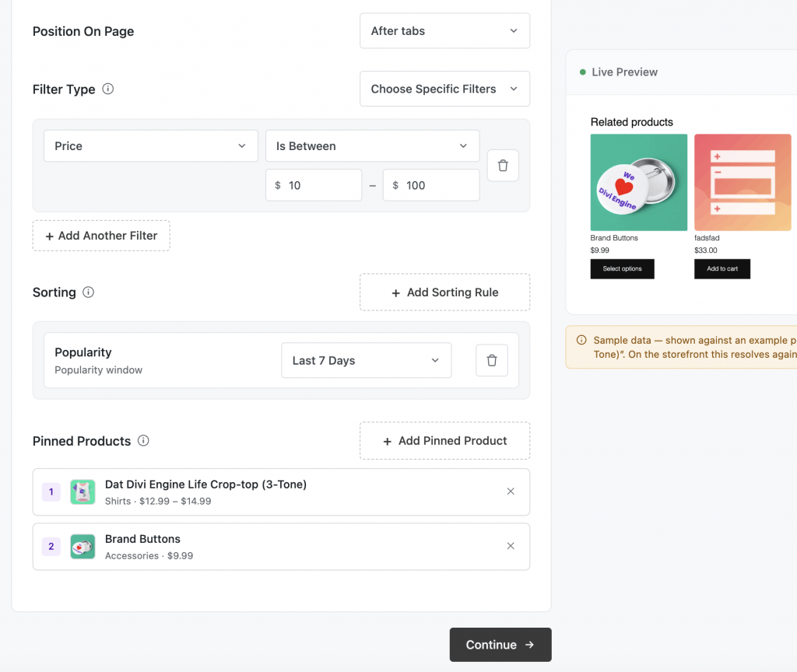This screenshot has width=797, height=672.
Task: Click the fadsfad product name in preview
Action: [707, 238]
